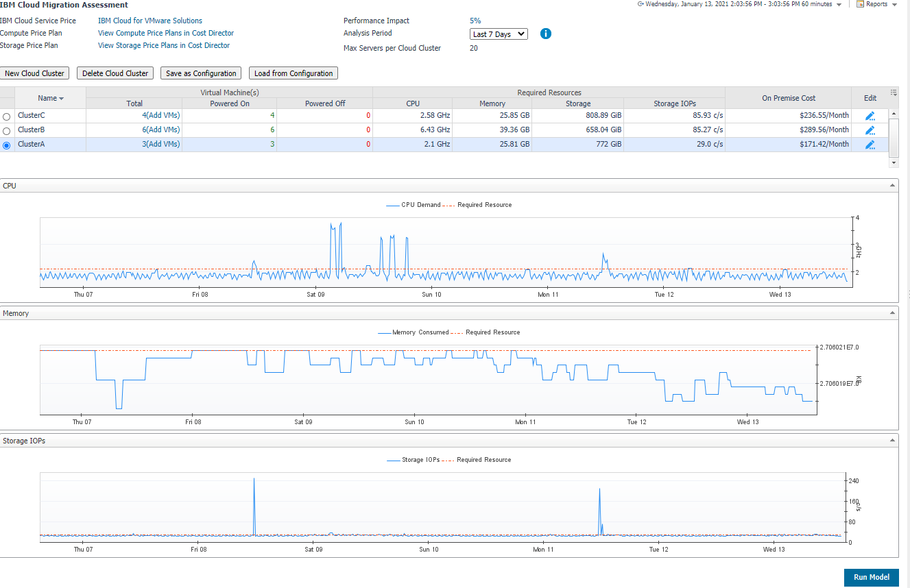Collapse the CPU chart panel

pos(892,186)
